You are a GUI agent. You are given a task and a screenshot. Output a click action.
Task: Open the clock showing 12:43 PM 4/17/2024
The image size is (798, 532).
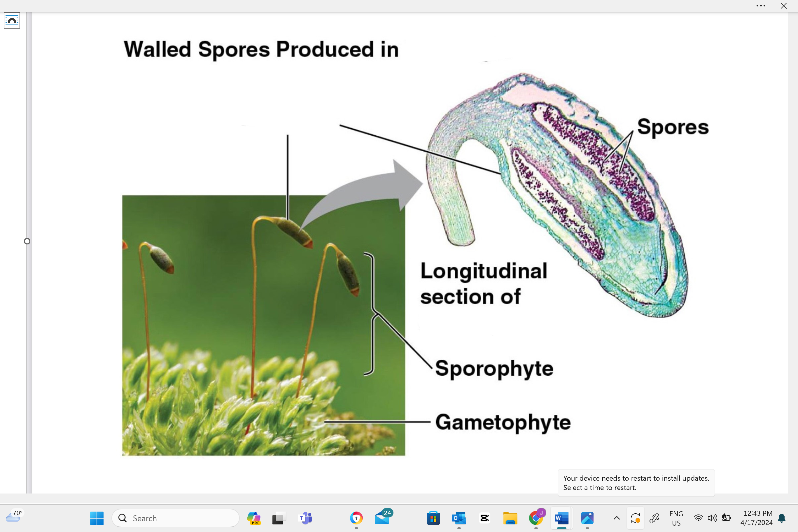point(757,518)
